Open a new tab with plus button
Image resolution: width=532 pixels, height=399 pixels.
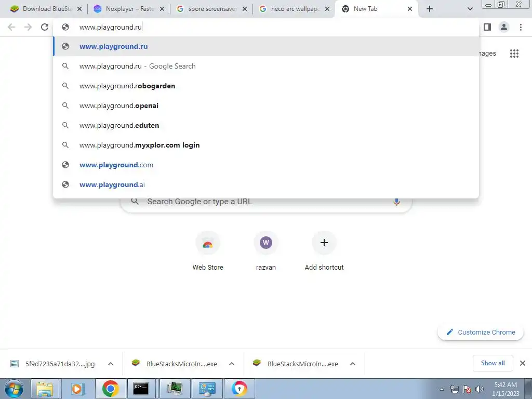coord(430,9)
